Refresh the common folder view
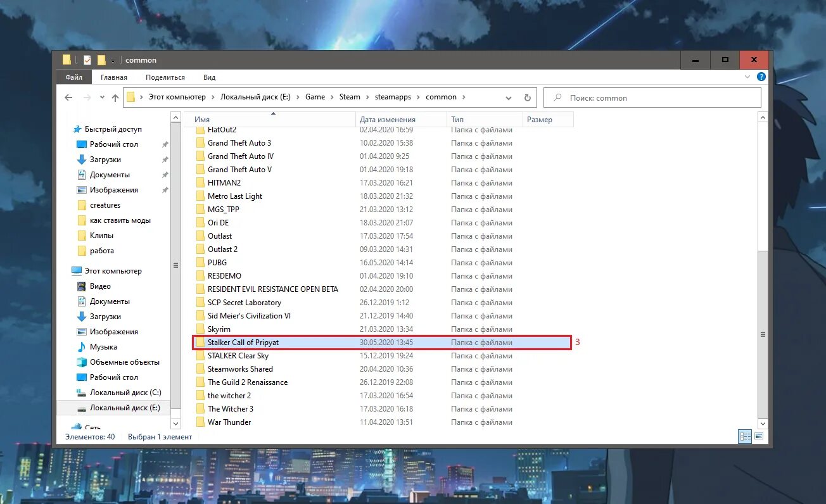The image size is (826, 504). (527, 98)
